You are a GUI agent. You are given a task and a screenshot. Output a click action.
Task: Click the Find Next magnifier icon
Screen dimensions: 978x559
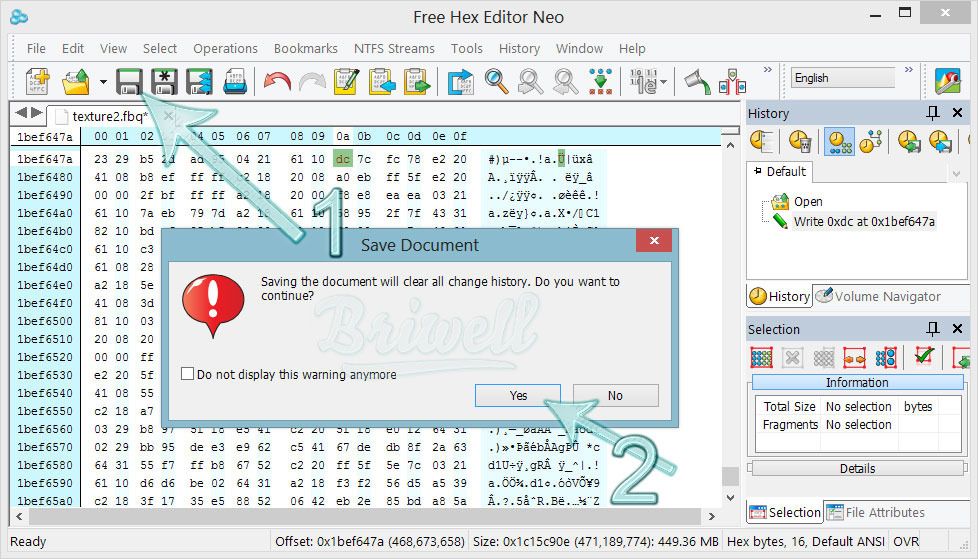tap(565, 82)
